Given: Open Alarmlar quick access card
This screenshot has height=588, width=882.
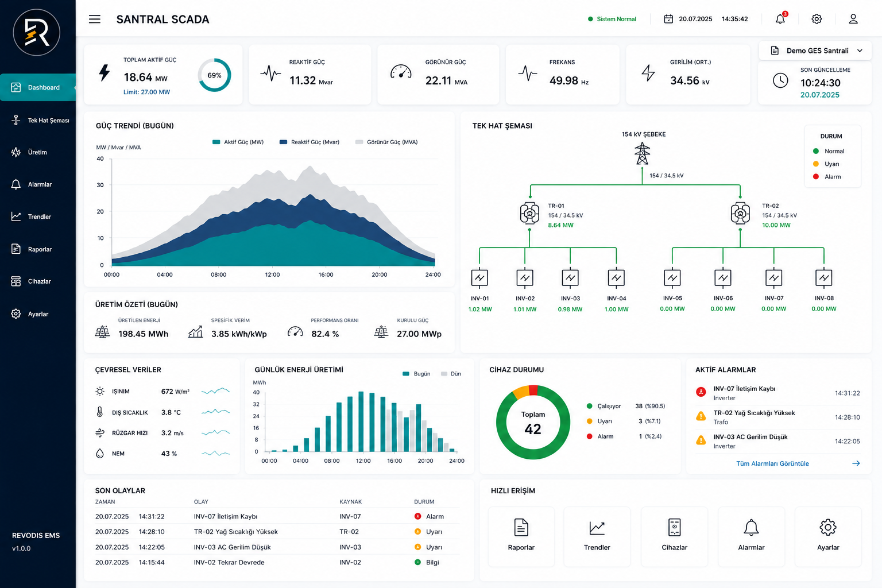Looking at the screenshot, I should coord(751,537).
